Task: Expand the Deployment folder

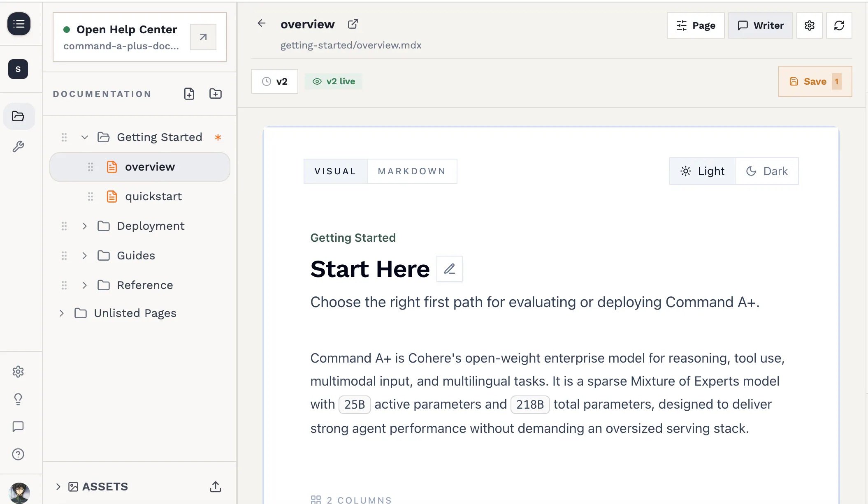Action: tap(85, 226)
